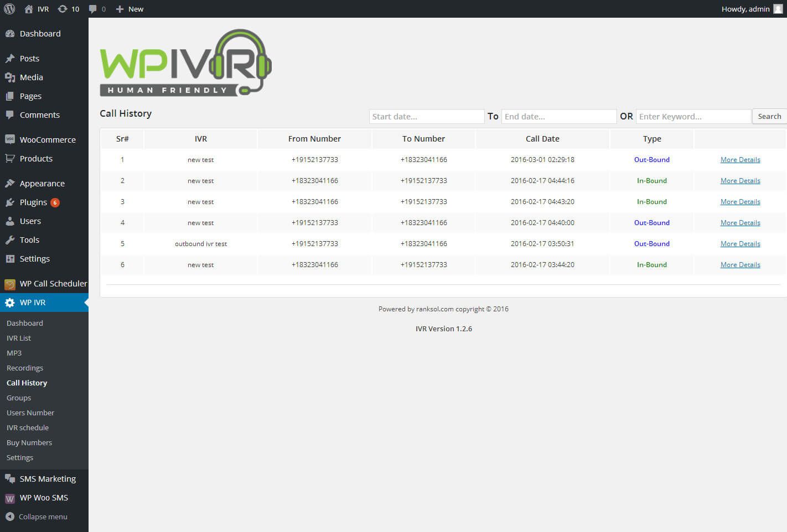Open More Details for row 4
The height and width of the screenshot is (532, 787).
click(x=741, y=223)
